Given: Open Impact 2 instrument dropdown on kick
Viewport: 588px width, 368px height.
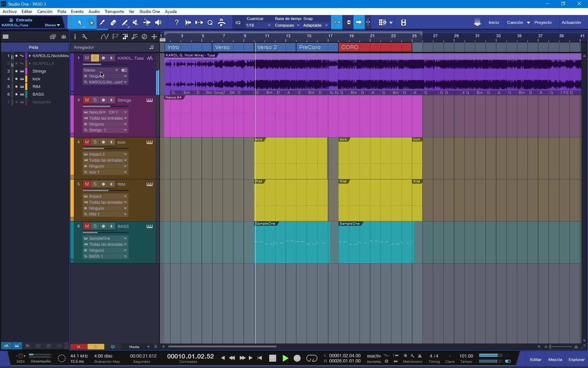Looking at the screenshot, I should (x=105, y=154).
